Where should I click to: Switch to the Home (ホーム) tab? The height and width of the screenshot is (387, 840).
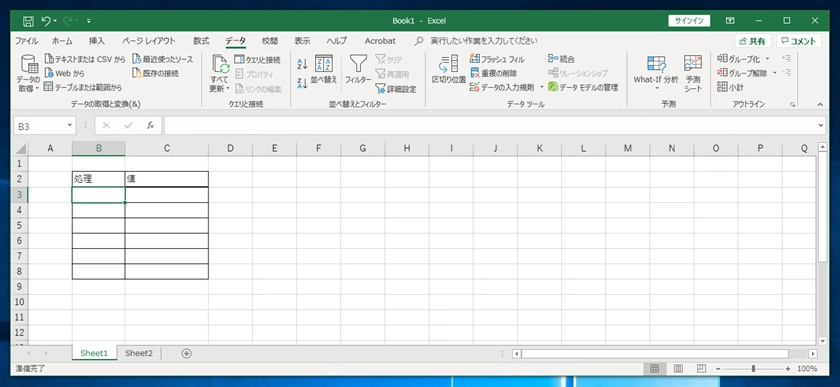pos(62,41)
